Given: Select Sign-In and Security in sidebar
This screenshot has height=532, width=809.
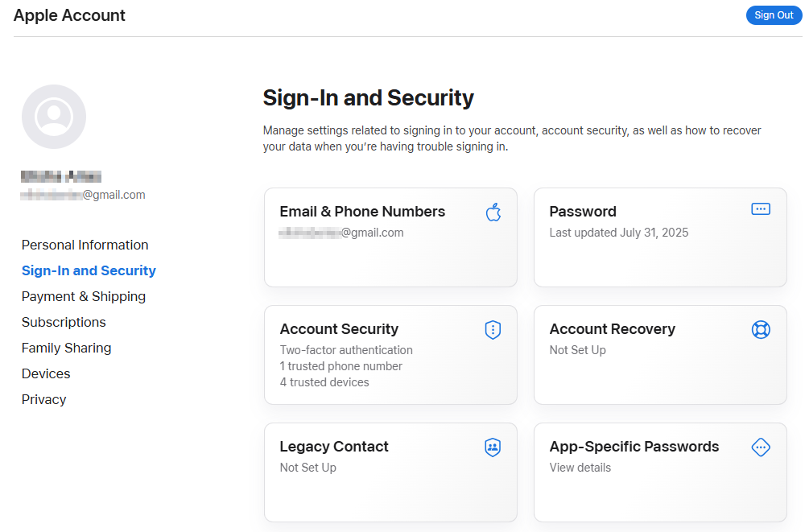Looking at the screenshot, I should pos(89,270).
